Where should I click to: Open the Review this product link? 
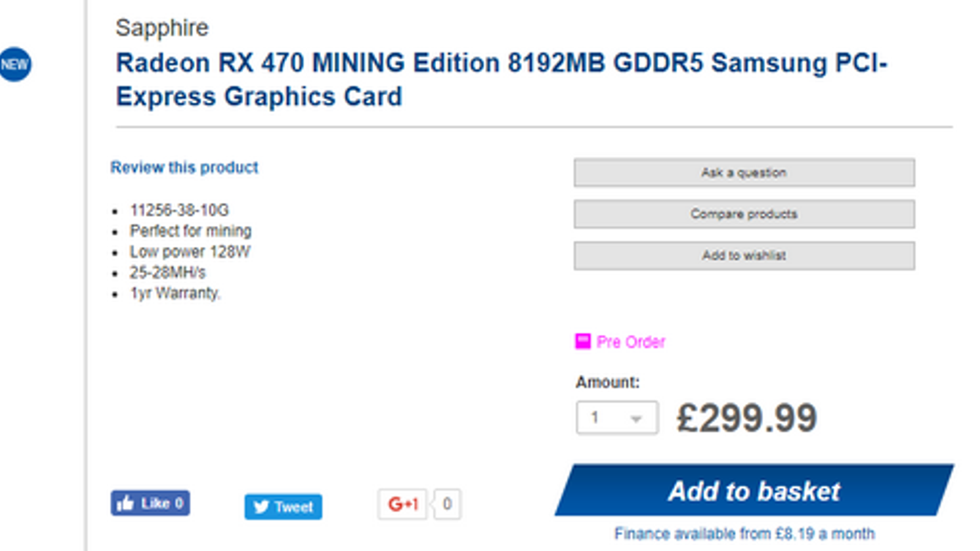point(184,167)
